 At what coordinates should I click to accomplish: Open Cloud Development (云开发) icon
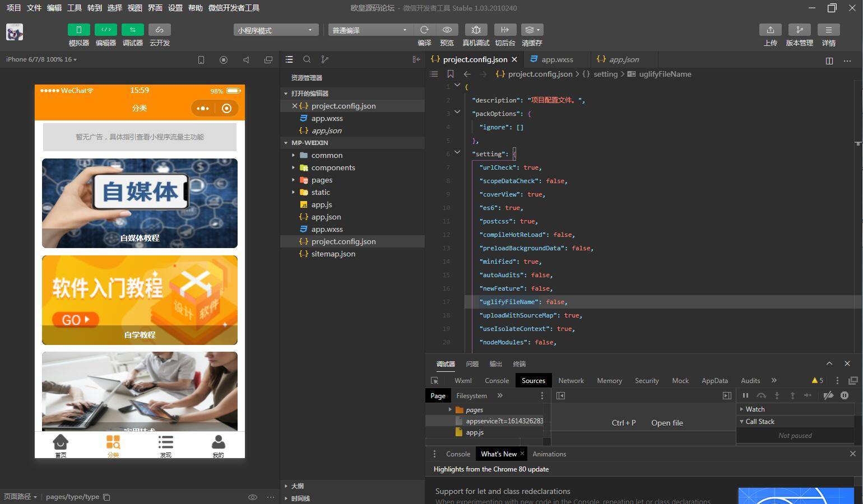click(x=159, y=30)
